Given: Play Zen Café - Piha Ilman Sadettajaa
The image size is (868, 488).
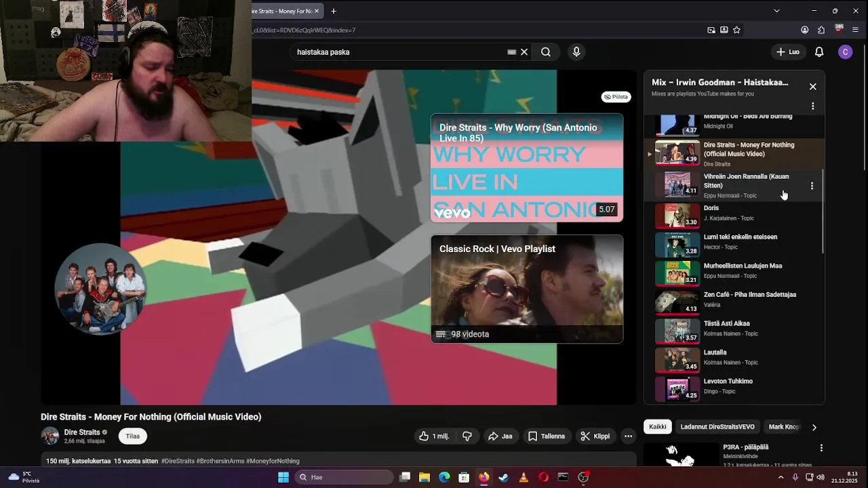Looking at the screenshot, I should (734, 301).
